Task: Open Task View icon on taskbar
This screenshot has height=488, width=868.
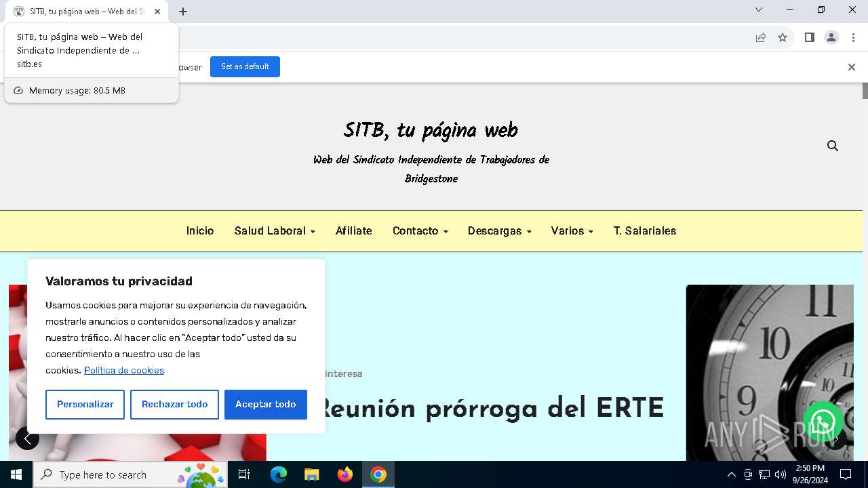Action: coord(244,474)
